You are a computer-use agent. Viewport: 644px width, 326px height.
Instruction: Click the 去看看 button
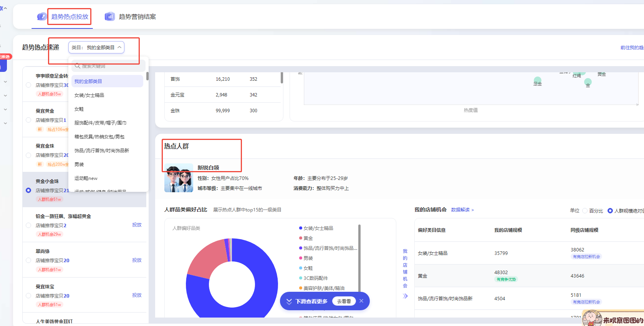coord(344,301)
